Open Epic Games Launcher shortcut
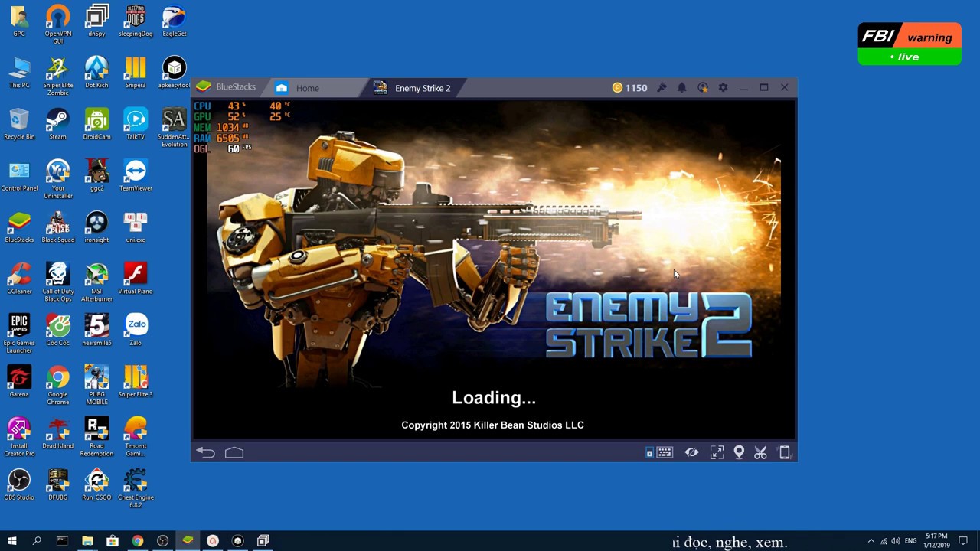 click(19, 334)
